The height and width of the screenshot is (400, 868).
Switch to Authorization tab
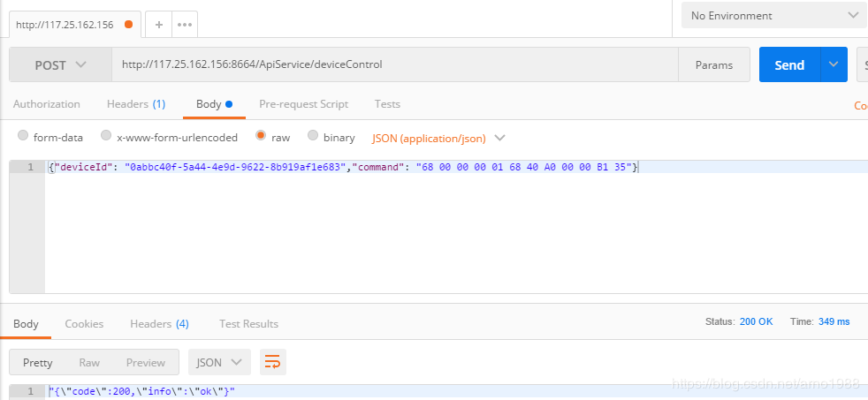tap(47, 104)
